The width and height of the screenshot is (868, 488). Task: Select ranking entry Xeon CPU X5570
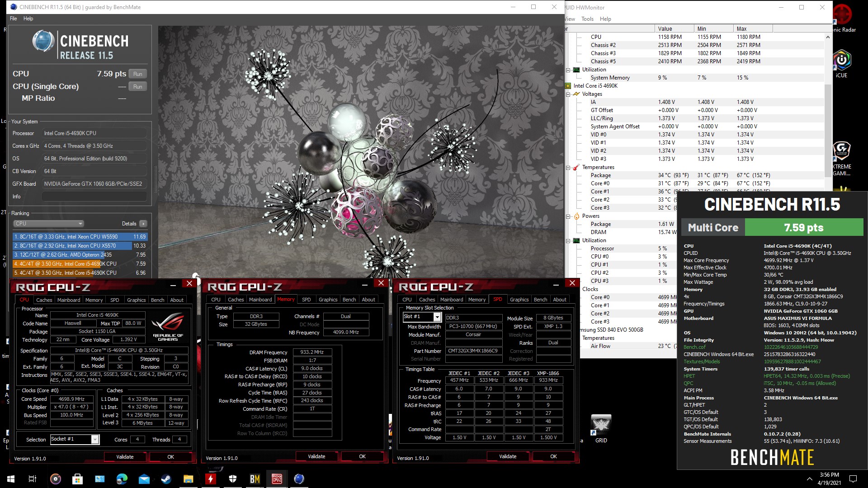tap(80, 246)
